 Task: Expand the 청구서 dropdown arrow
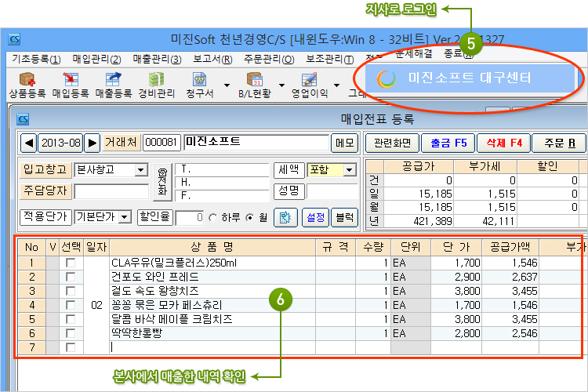pos(227,85)
